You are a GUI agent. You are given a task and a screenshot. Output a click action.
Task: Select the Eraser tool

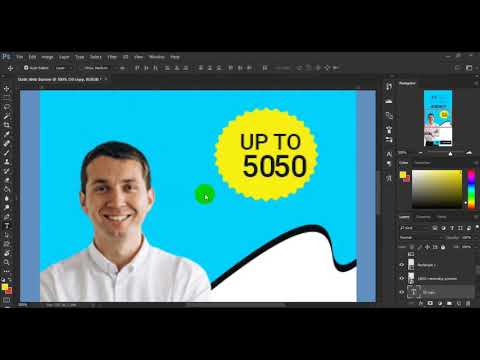click(x=6, y=180)
